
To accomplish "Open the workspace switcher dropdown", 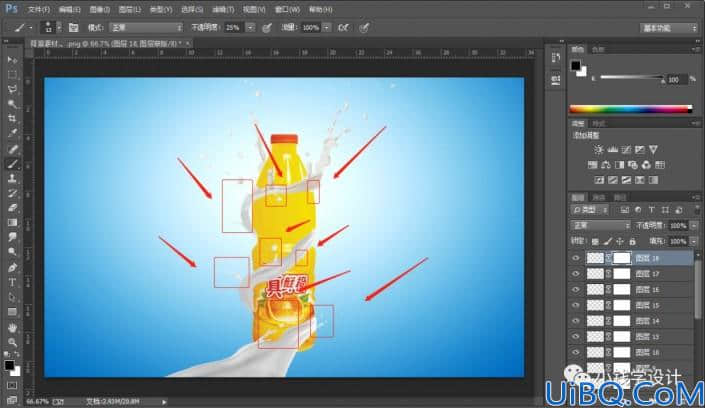I will tap(669, 28).
